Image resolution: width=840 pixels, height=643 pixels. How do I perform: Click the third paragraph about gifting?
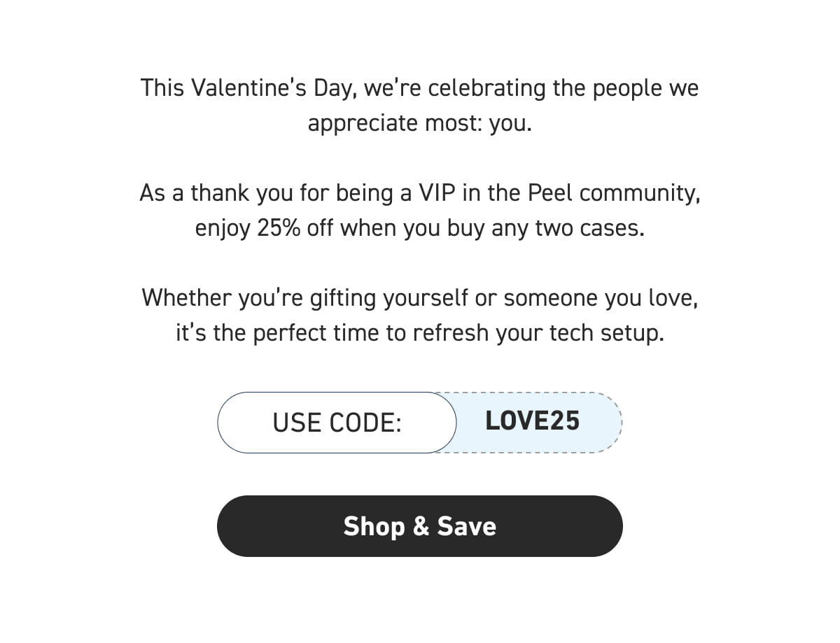pos(420,315)
